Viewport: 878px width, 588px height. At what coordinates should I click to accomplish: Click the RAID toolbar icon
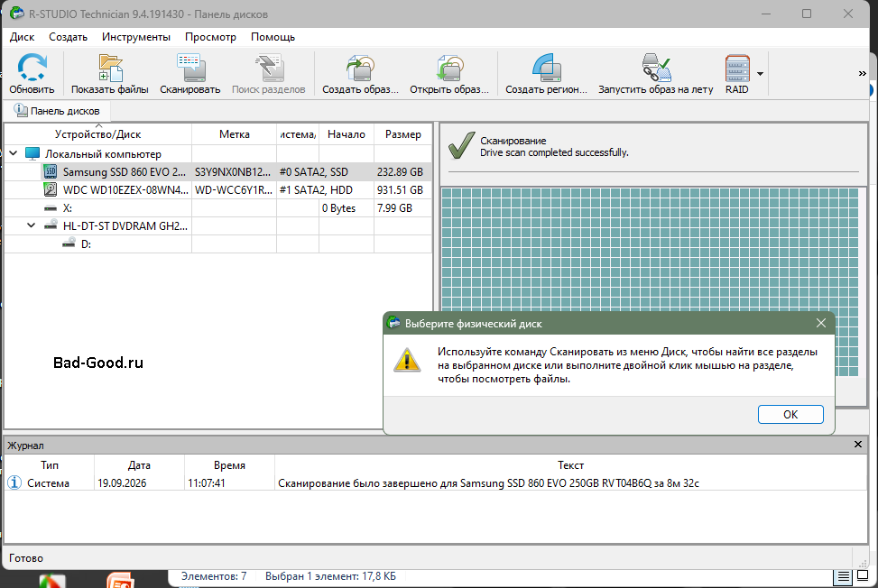click(737, 68)
